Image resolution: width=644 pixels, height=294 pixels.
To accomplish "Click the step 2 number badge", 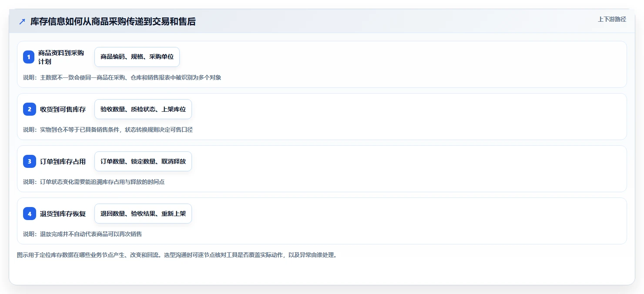I will [30, 109].
